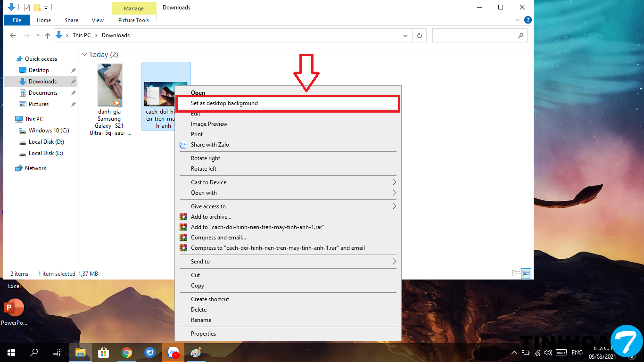The image size is (644, 362).
Task: Launch Microsoft Store from the taskbar
Action: tap(103, 353)
